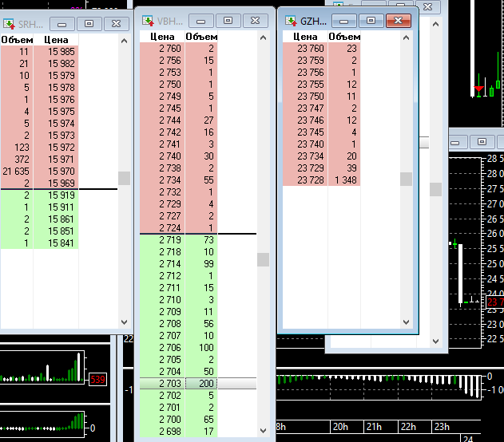This screenshot has width=504, height=442.
Task: Select the 23 728 ask price in GZH
Action: [x=305, y=180]
